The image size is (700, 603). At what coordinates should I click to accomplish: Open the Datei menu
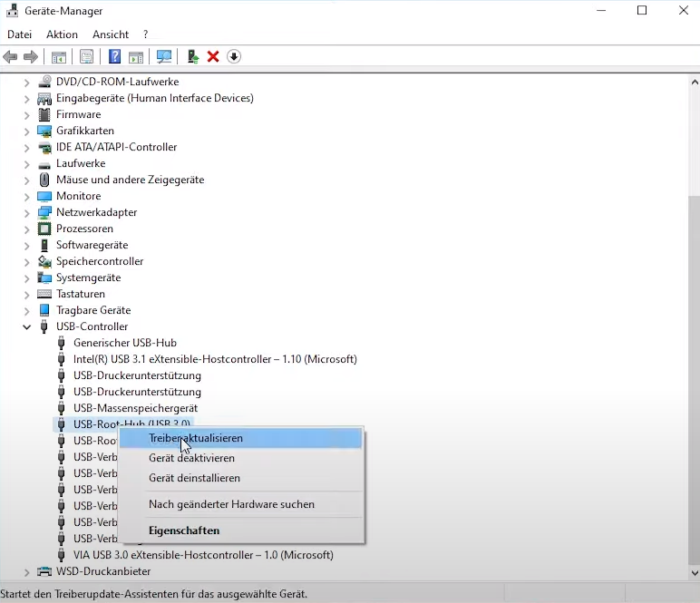20,34
